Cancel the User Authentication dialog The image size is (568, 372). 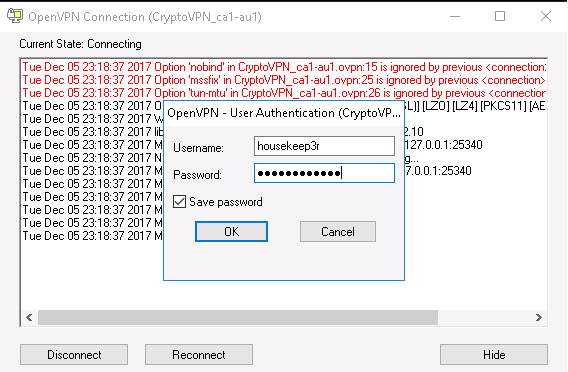pos(338,231)
